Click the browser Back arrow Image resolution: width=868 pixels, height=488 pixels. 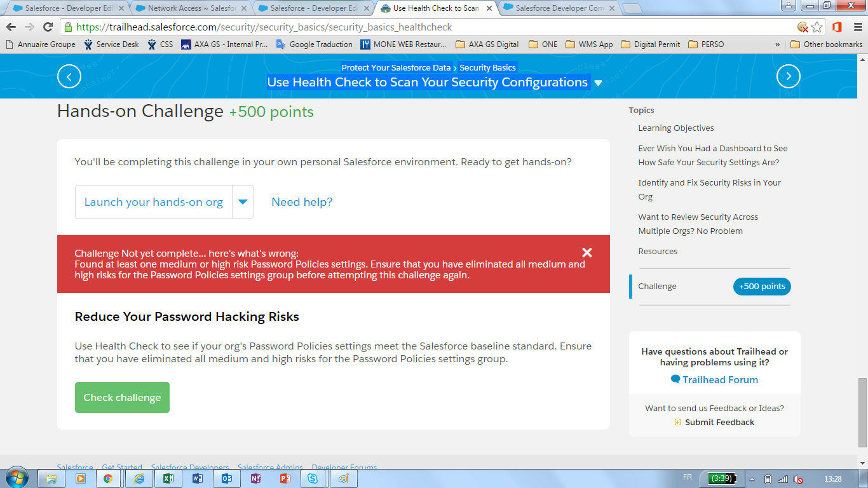(x=11, y=27)
